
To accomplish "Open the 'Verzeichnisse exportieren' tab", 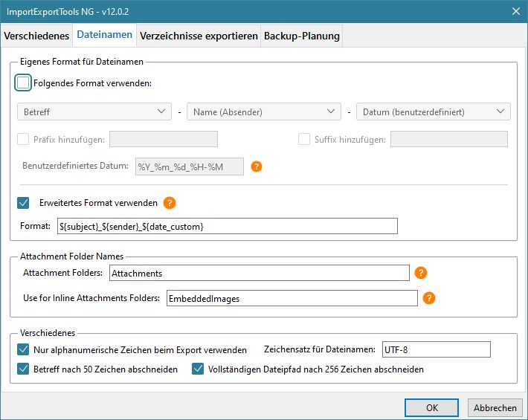I will click(x=199, y=36).
